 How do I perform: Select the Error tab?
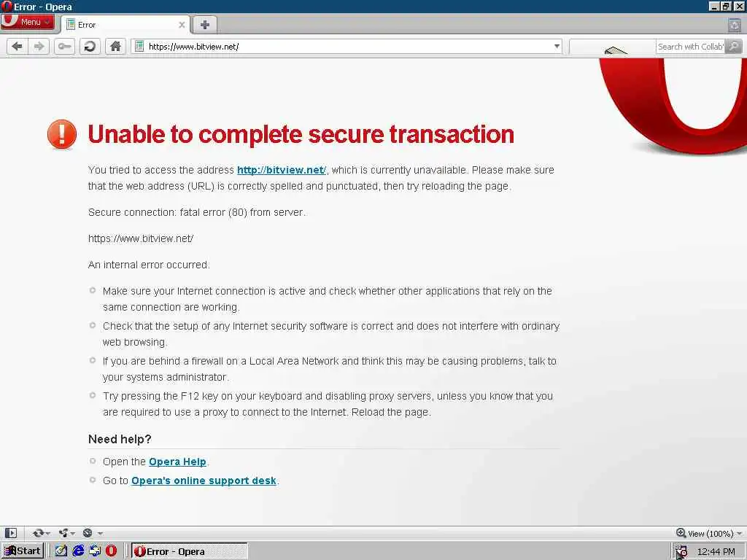tap(125, 25)
